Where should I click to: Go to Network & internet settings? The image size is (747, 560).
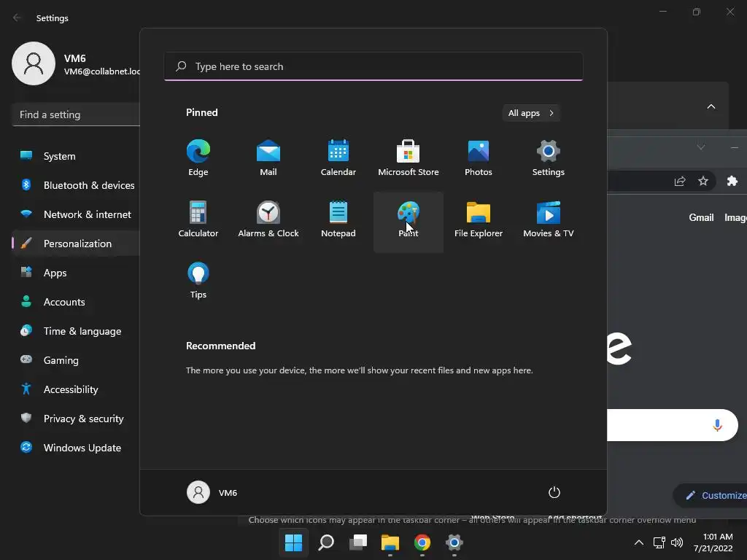tap(76, 214)
